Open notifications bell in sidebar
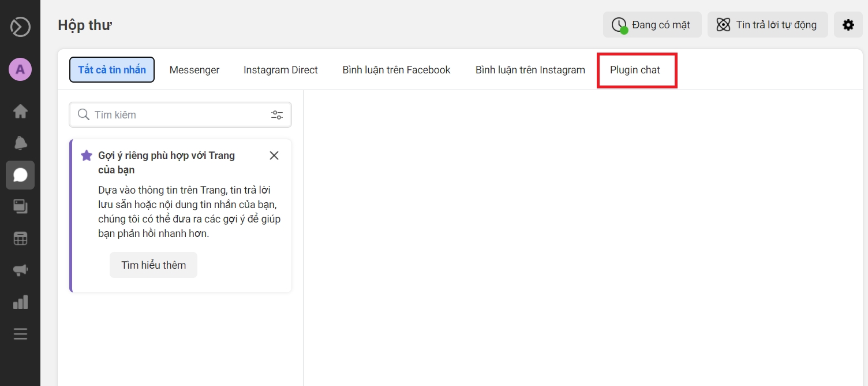Viewport: 868px width, 386px height. [x=20, y=143]
